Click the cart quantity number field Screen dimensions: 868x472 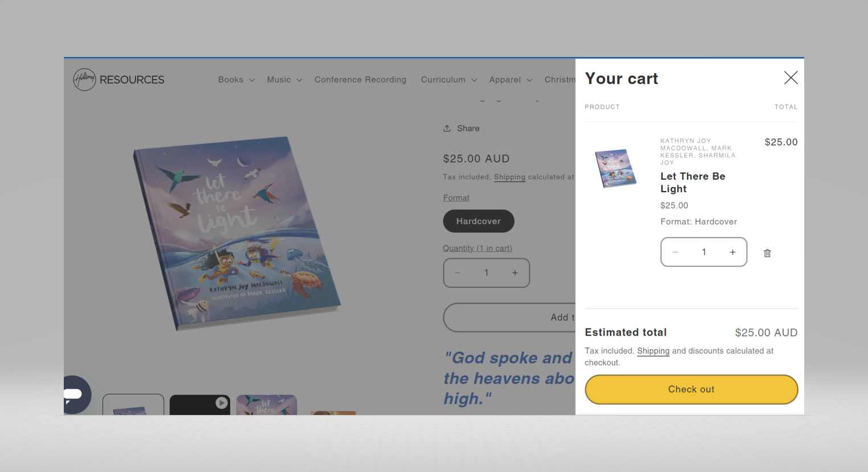click(704, 252)
